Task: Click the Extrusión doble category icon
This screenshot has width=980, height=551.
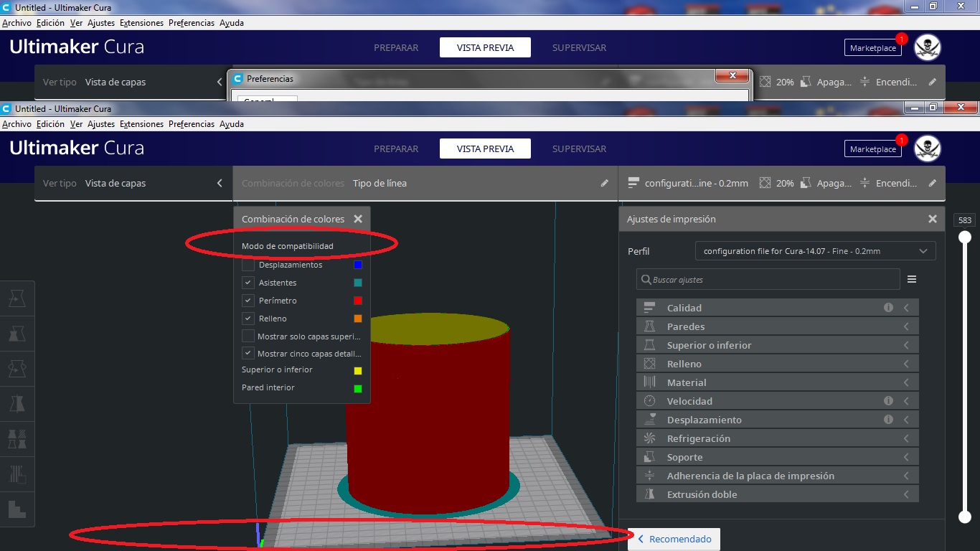Action: (x=651, y=494)
